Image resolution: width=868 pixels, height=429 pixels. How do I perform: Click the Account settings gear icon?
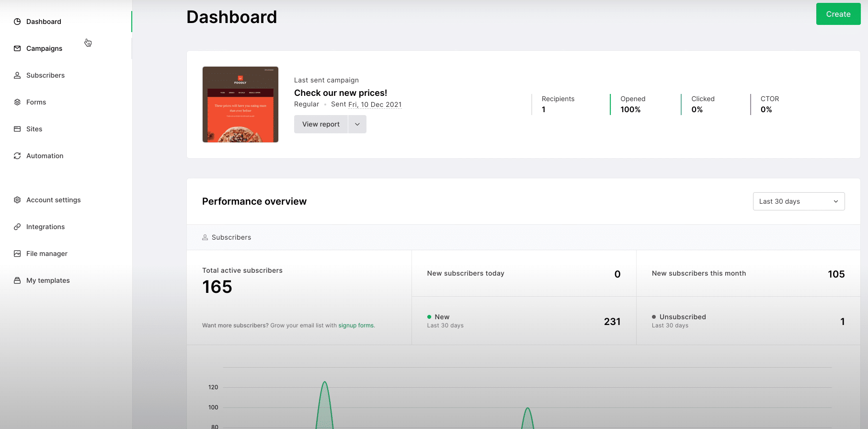tap(17, 200)
